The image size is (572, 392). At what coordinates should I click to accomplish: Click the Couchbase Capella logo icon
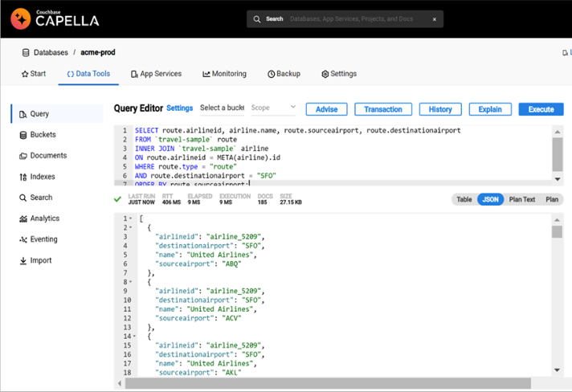coord(21,18)
